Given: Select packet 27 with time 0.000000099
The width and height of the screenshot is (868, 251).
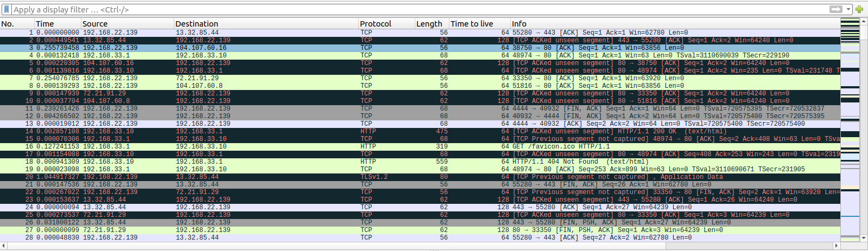Looking at the screenshot, I should pyautogui.click(x=420, y=230).
